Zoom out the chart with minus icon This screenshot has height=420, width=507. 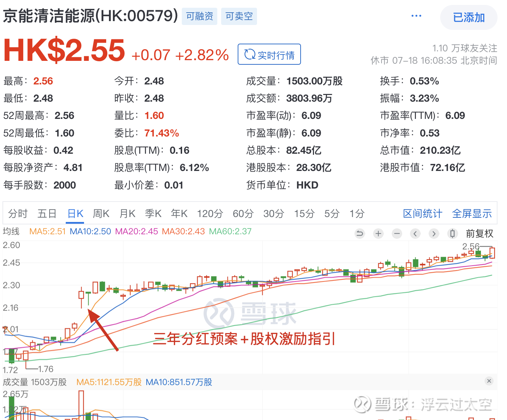coord(397,234)
